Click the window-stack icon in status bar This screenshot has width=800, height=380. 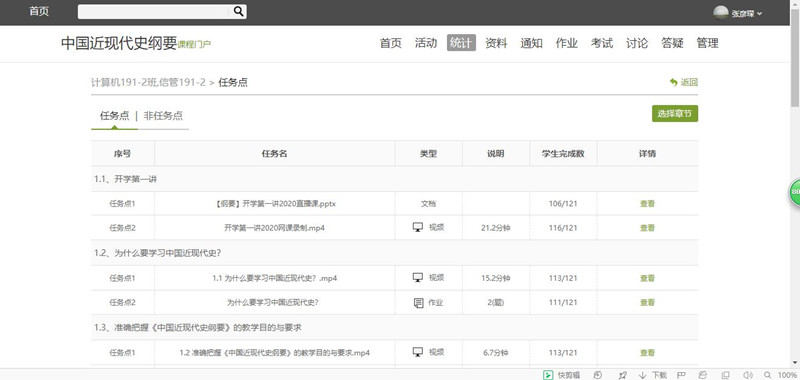(x=726, y=375)
